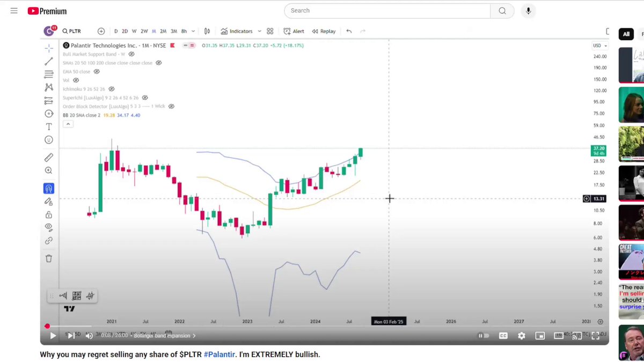The height and width of the screenshot is (362, 644).
Task: Start bar Replay mode
Action: [324, 31]
